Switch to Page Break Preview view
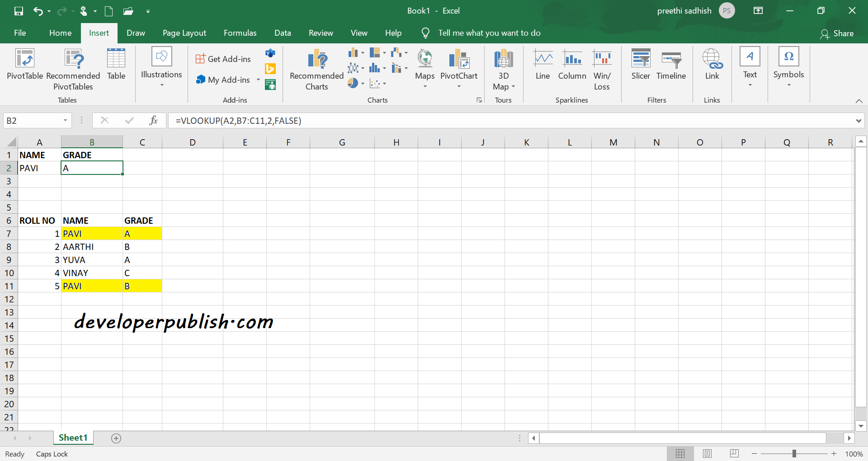The height and width of the screenshot is (461, 868). (x=735, y=453)
